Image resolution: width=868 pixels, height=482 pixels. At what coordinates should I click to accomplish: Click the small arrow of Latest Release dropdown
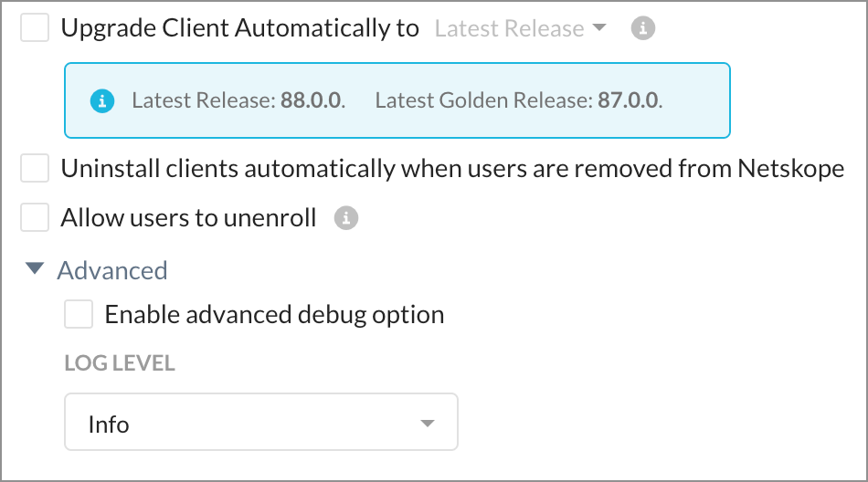[599, 27]
